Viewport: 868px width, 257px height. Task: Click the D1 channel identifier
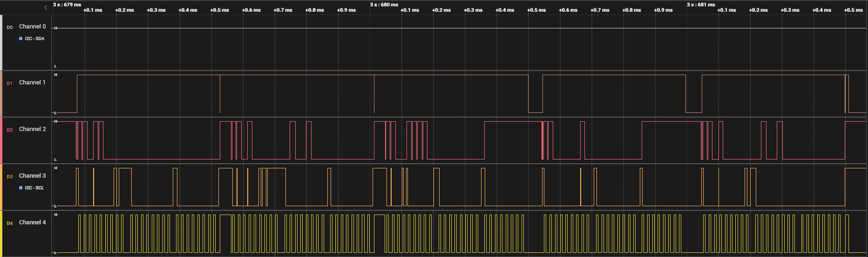pos(10,83)
